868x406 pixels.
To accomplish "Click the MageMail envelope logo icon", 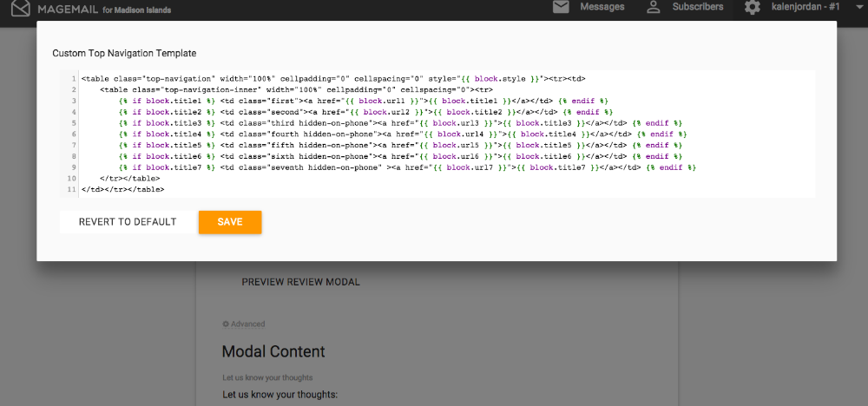I will pyautogui.click(x=21, y=10).
